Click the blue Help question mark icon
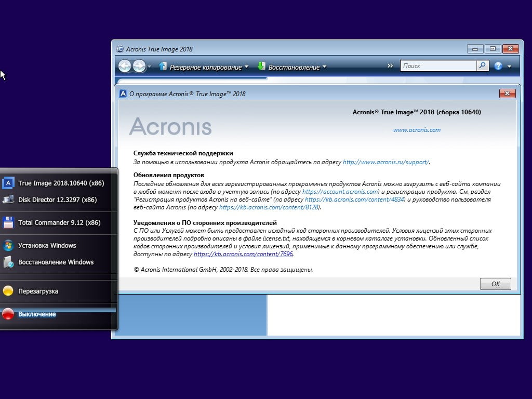 (x=498, y=66)
